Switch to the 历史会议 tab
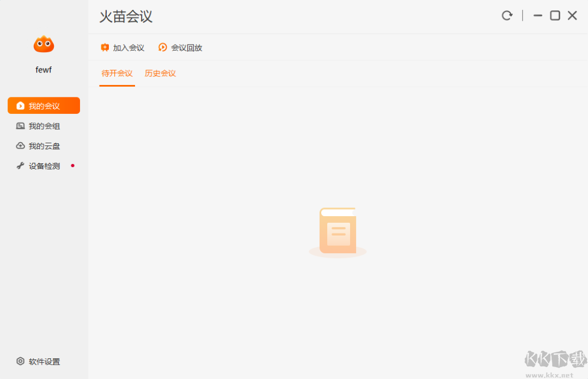This screenshot has height=379, width=588. pyautogui.click(x=160, y=73)
